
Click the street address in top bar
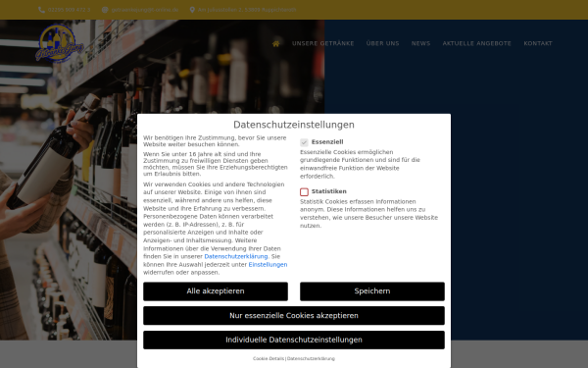pos(247,10)
